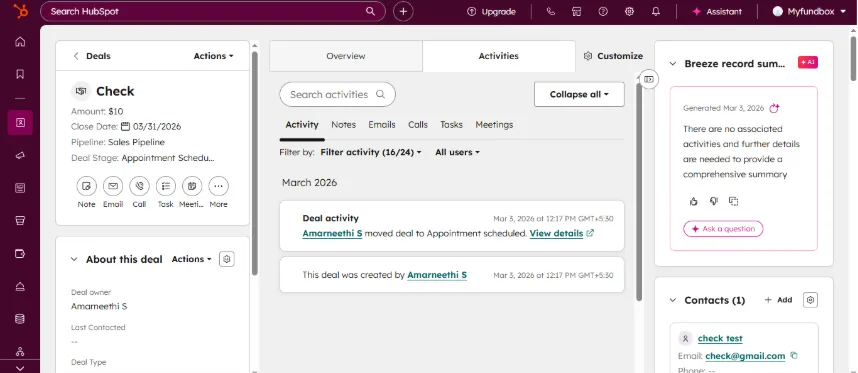Regenerate Breeze summary sparkle icon

click(774, 108)
